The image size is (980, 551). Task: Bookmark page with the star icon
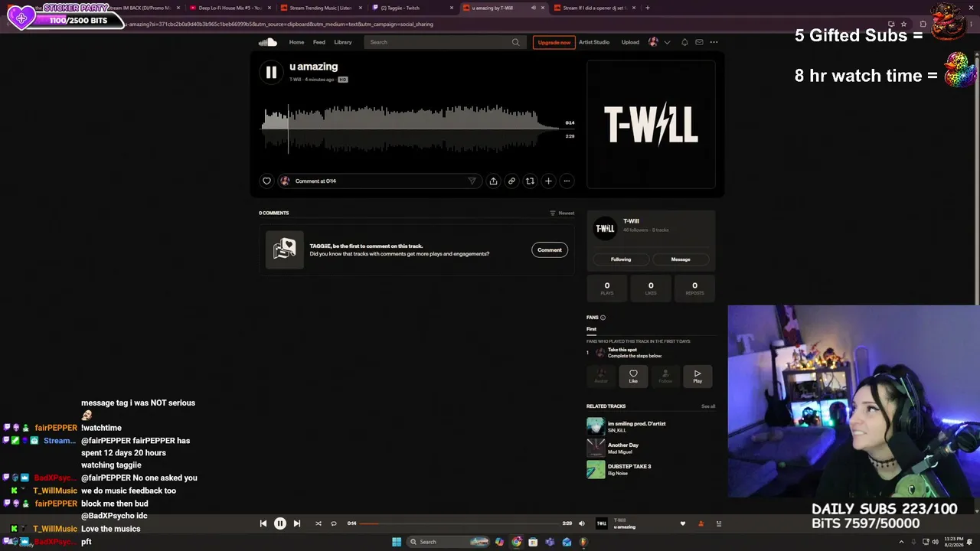tap(904, 24)
